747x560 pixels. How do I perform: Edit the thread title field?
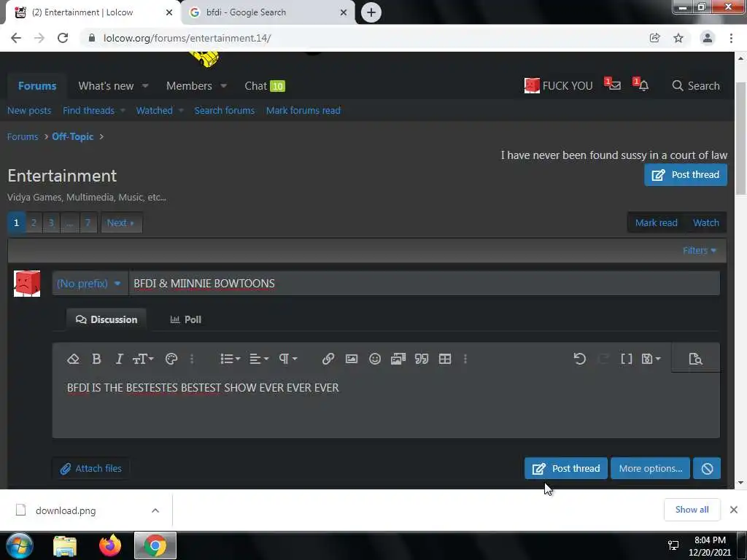[424, 284]
